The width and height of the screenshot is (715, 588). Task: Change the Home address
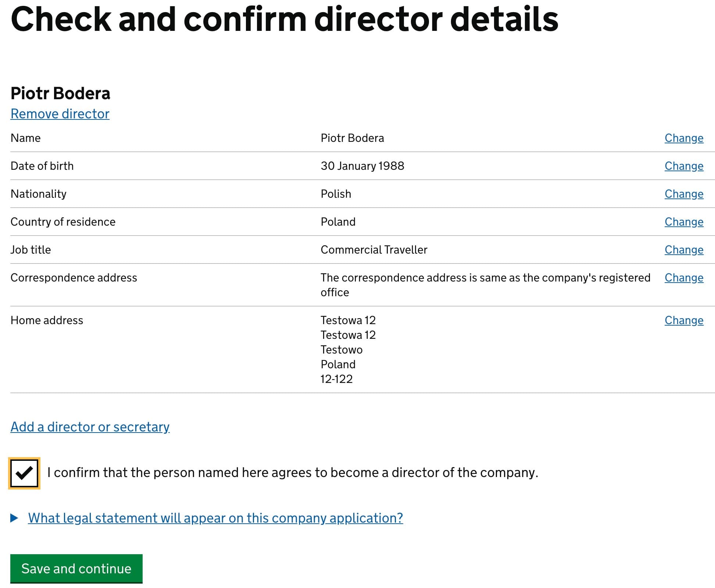click(x=684, y=320)
